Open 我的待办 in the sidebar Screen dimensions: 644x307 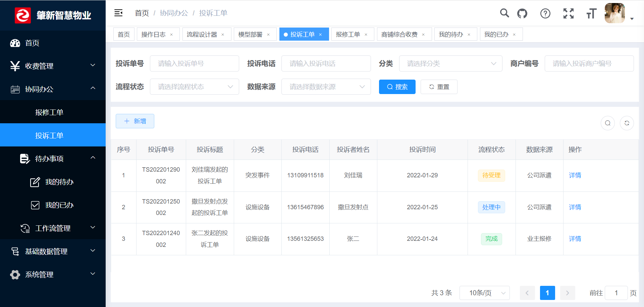point(53,182)
